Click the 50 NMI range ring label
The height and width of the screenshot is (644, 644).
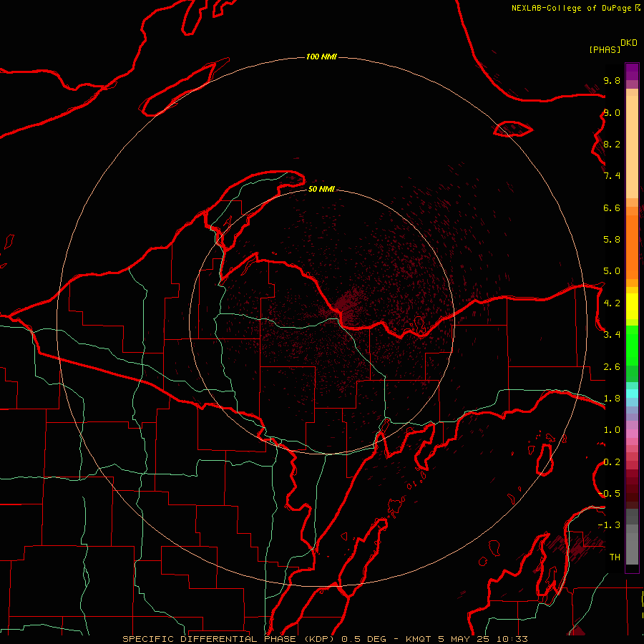(x=321, y=189)
